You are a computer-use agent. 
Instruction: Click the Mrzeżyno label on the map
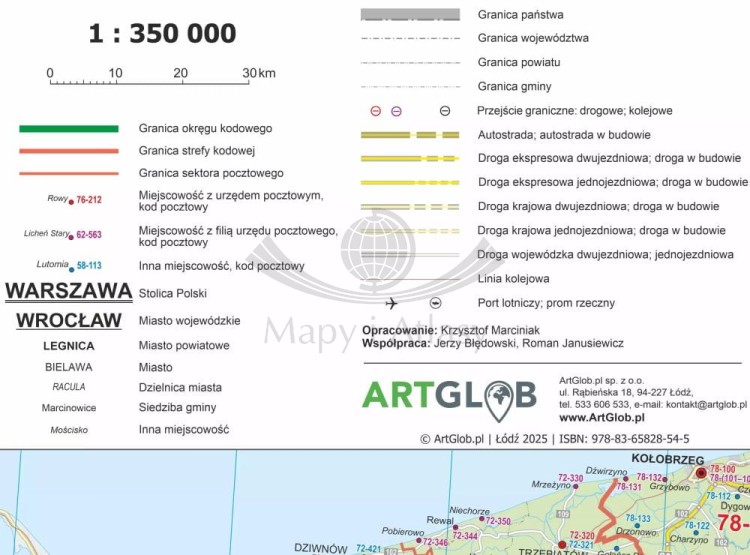pos(551,485)
